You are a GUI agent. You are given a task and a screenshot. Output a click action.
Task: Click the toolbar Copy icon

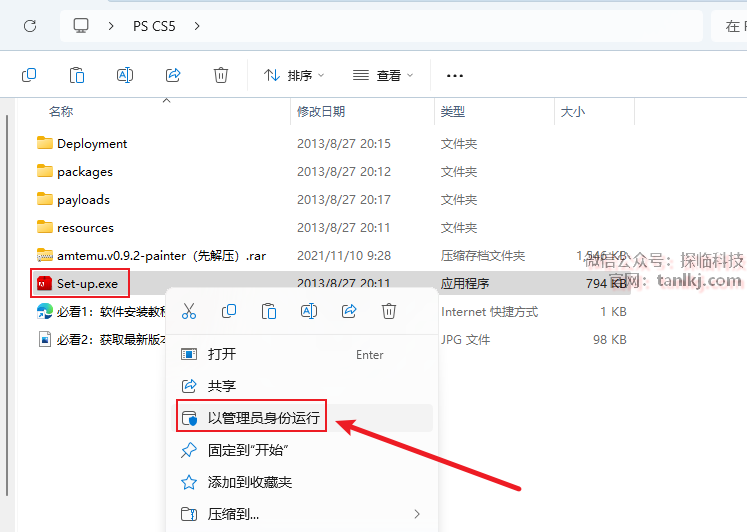pos(29,75)
